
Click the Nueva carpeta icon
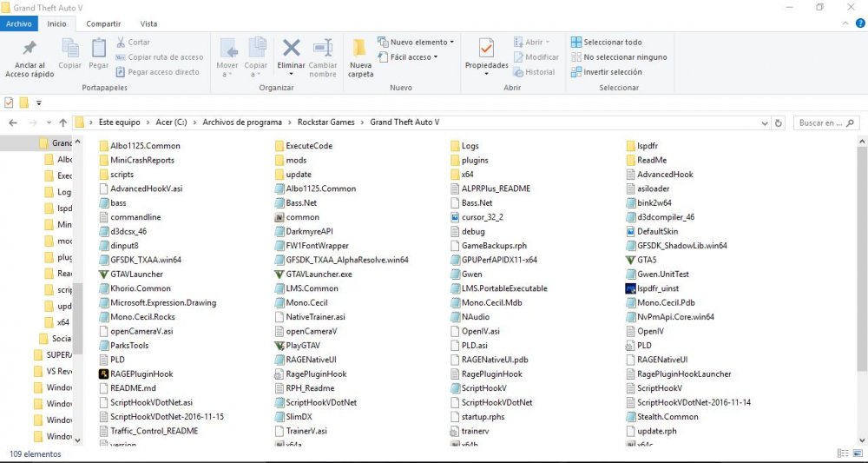[360, 48]
